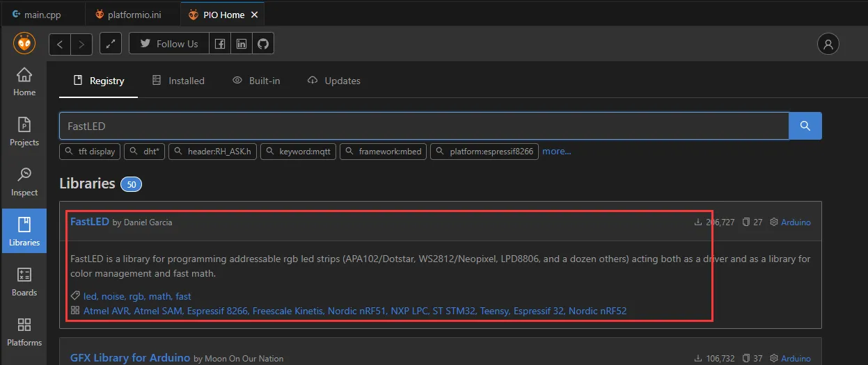Go to Home in the sidebar
The width and height of the screenshot is (868, 365).
[x=24, y=81]
